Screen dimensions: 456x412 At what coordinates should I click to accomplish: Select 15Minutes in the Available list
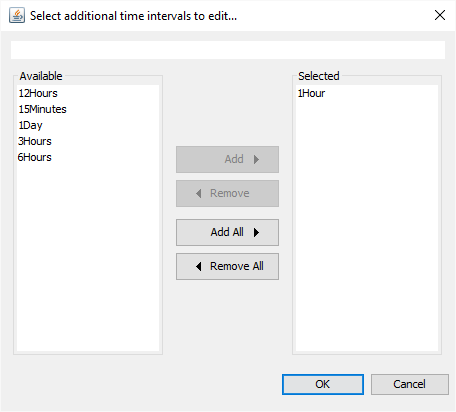[x=42, y=109]
